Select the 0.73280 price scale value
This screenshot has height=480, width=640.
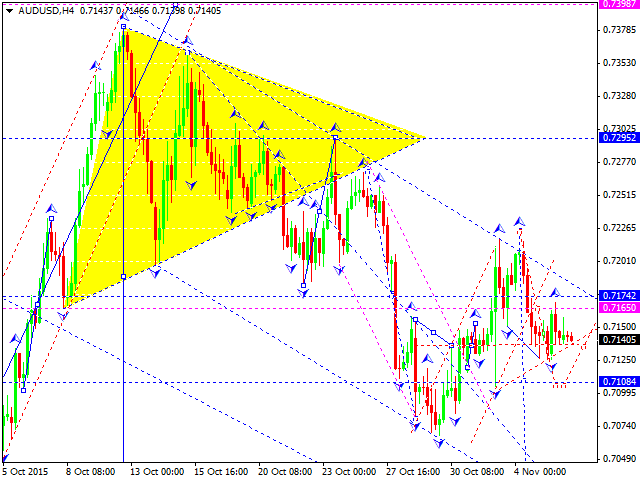(x=619, y=96)
